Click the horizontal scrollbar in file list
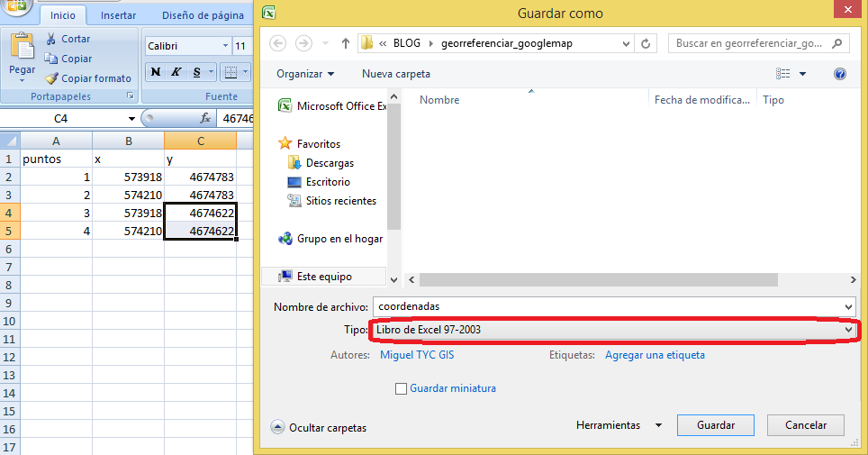The height and width of the screenshot is (455, 868). (599, 280)
